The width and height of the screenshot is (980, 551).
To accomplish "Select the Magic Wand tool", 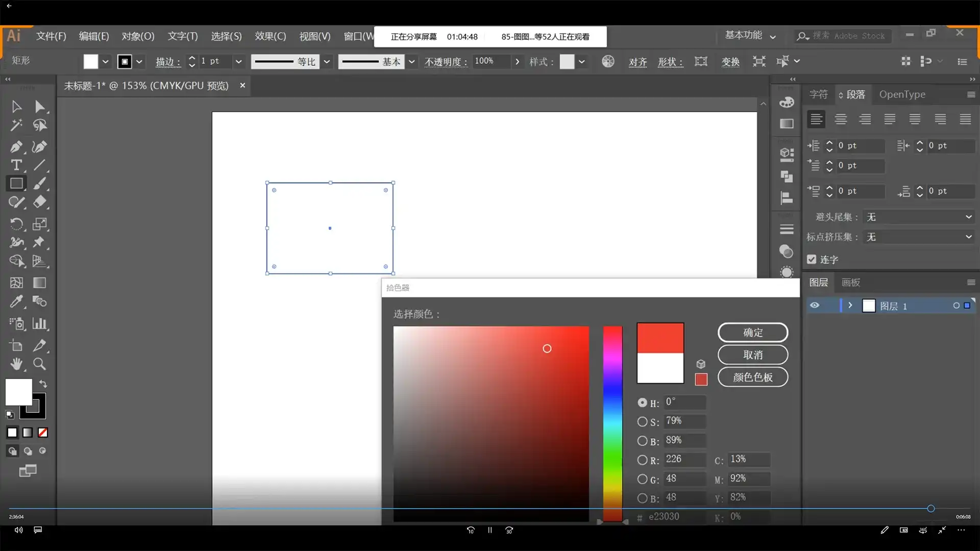I will click(x=16, y=126).
